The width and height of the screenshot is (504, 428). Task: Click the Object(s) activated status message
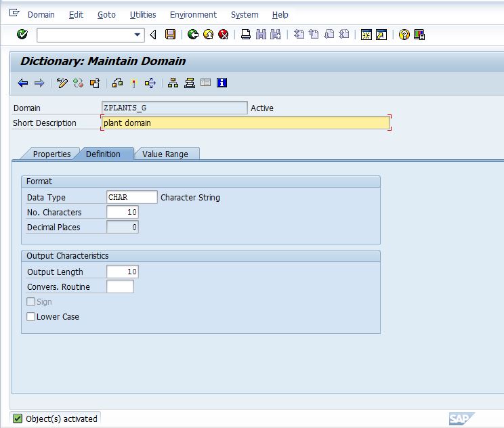[62, 419]
